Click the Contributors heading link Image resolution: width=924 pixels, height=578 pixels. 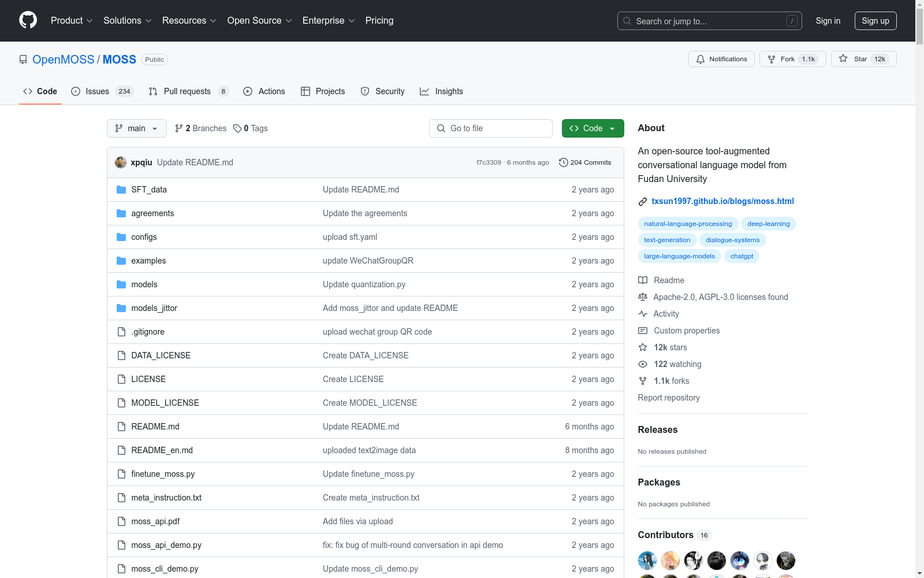click(675, 535)
